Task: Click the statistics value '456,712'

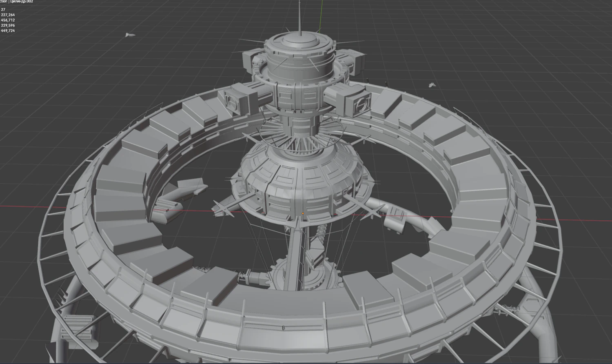Action: point(8,20)
